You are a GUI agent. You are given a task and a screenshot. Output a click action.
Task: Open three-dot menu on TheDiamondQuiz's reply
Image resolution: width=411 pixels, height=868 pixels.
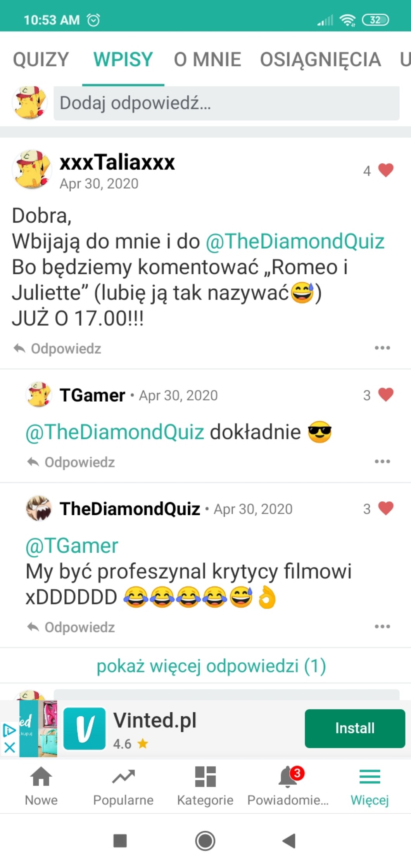[x=382, y=626]
